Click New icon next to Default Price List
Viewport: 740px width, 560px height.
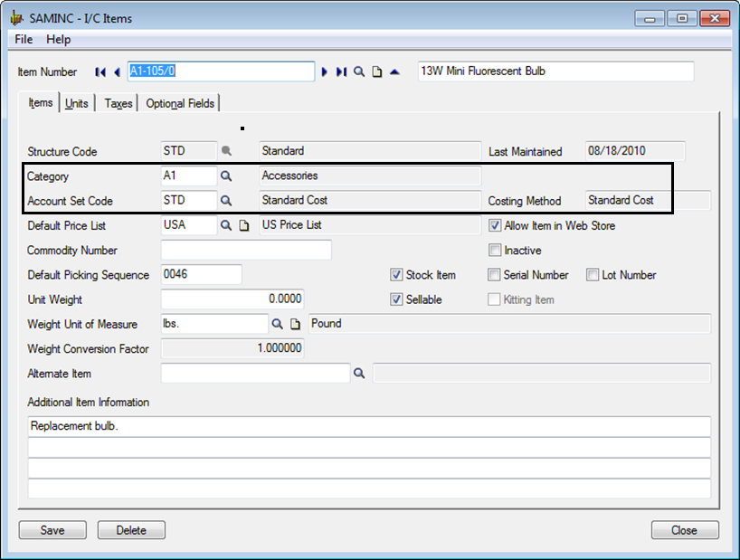[x=244, y=225]
